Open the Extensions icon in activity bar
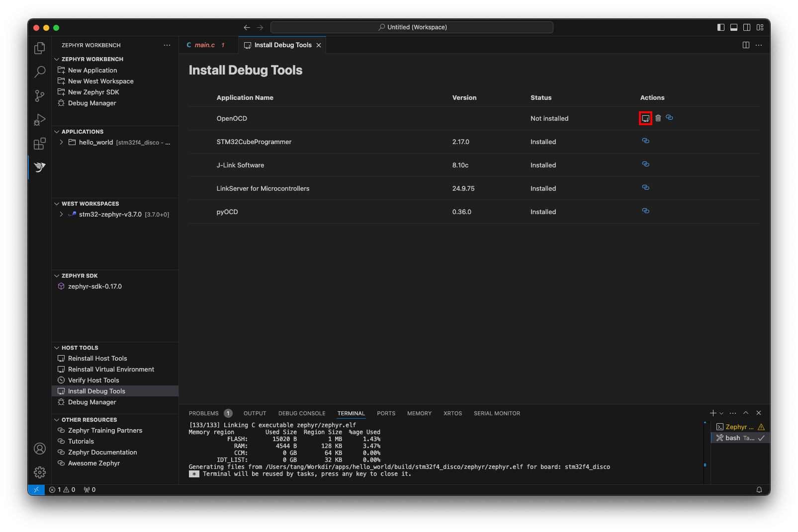The width and height of the screenshot is (798, 532). [x=39, y=144]
